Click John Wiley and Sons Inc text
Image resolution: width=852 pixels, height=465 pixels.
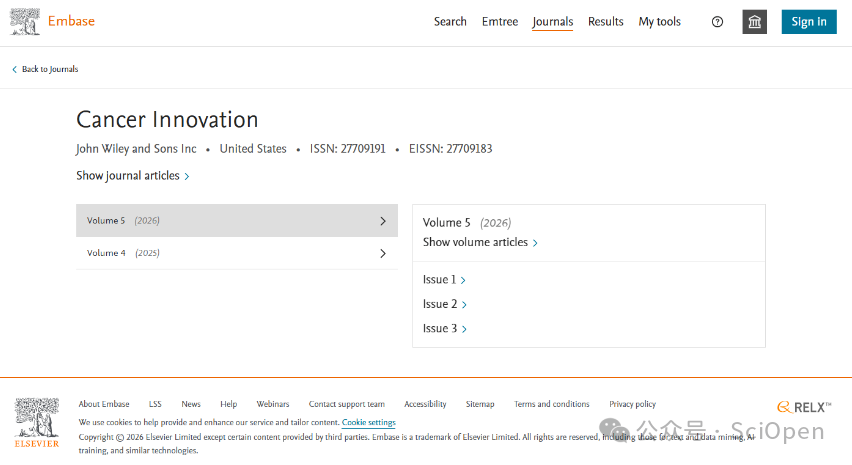coord(136,149)
